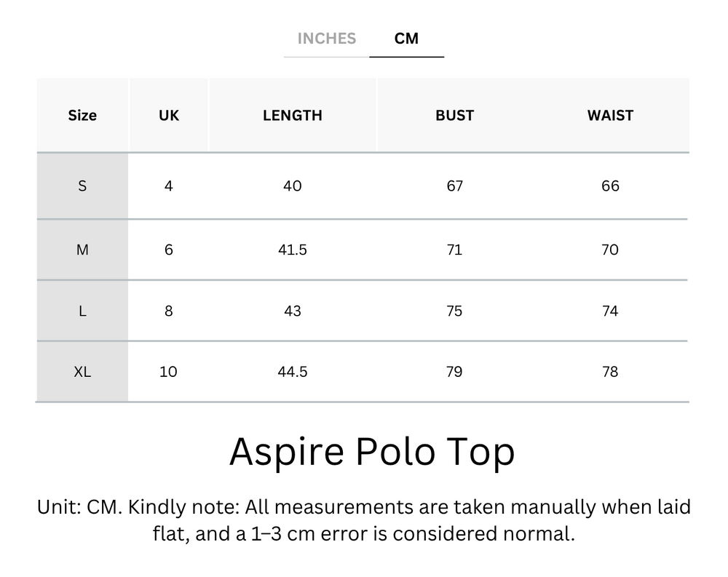Click the UK size 10 cell
Viewport: 728px width, 577px height.
168,372
